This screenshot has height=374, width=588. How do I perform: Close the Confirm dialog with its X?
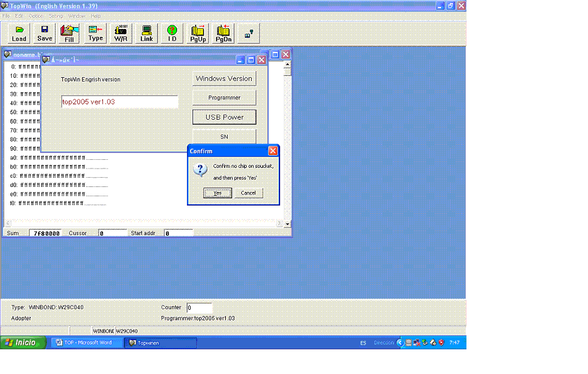(273, 151)
